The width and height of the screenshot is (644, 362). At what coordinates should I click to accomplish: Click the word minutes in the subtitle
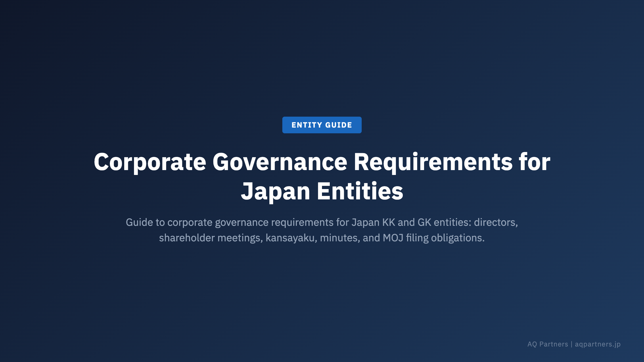pos(340,238)
